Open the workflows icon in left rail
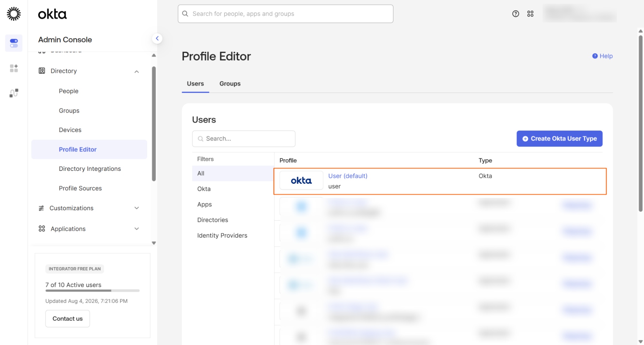Screen dimensions: 644x345 click(x=14, y=93)
